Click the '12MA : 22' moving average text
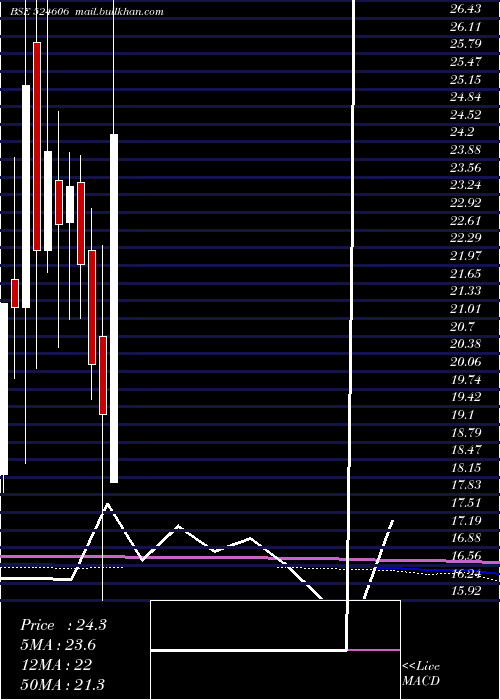This screenshot has width=500, height=700. click(x=56, y=665)
